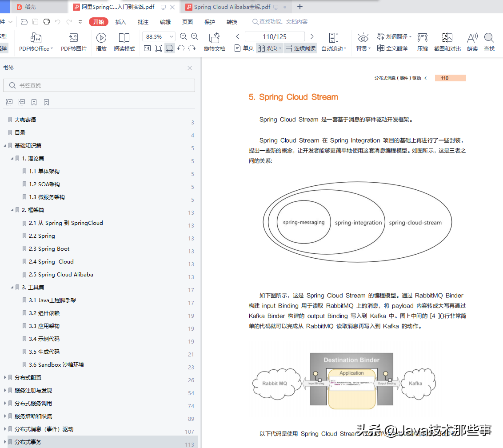Open the quick access toolbar dropdown arrow
The width and height of the screenshot is (503, 448).
pyautogui.click(x=80, y=22)
